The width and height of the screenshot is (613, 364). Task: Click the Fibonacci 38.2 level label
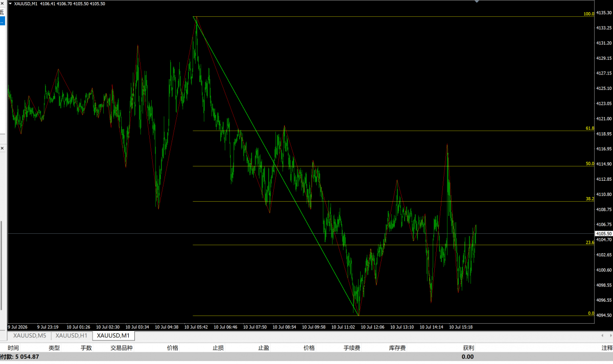coord(590,199)
